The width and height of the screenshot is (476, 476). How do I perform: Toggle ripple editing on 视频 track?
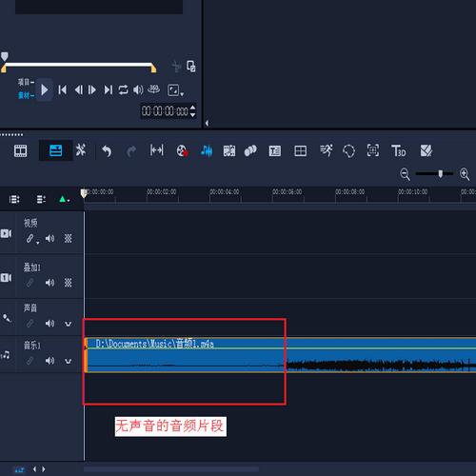[x=30, y=238]
